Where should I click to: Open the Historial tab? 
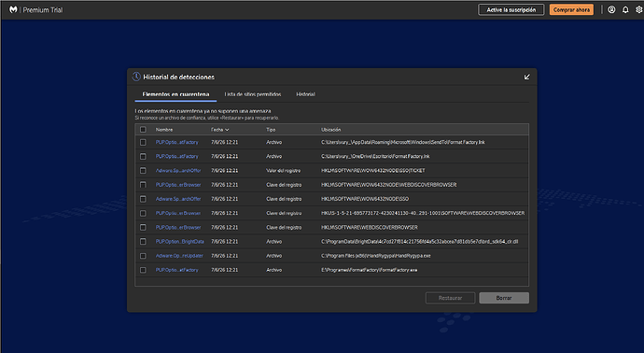point(305,94)
